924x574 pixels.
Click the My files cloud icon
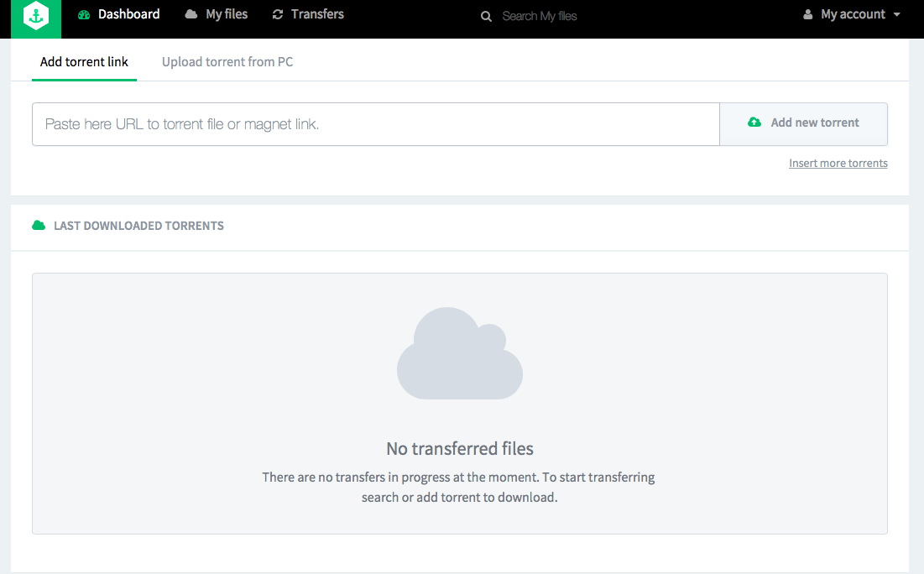[x=191, y=14]
